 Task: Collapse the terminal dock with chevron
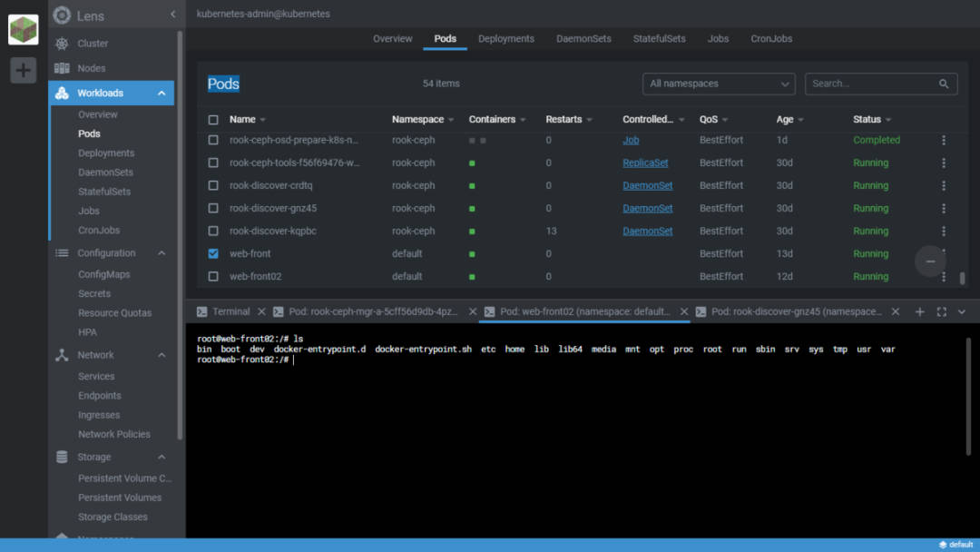pyautogui.click(x=962, y=311)
